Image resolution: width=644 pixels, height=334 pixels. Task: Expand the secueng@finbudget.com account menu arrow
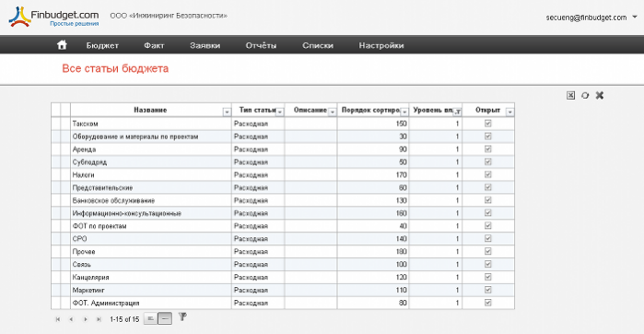point(635,18)
